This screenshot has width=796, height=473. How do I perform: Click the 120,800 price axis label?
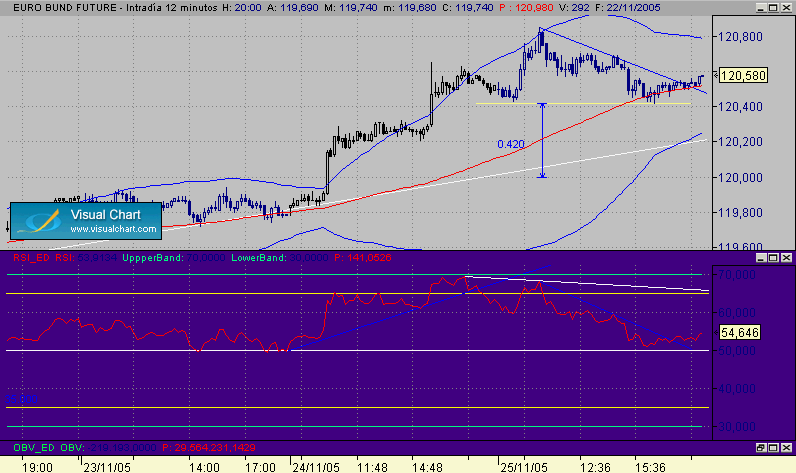point(740,37)
